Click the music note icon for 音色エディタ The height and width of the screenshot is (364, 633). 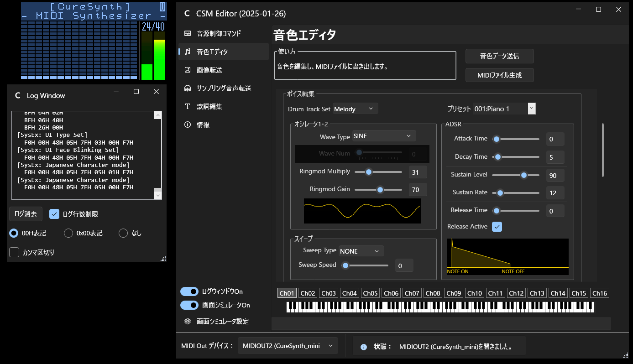[x=187, y=52]
